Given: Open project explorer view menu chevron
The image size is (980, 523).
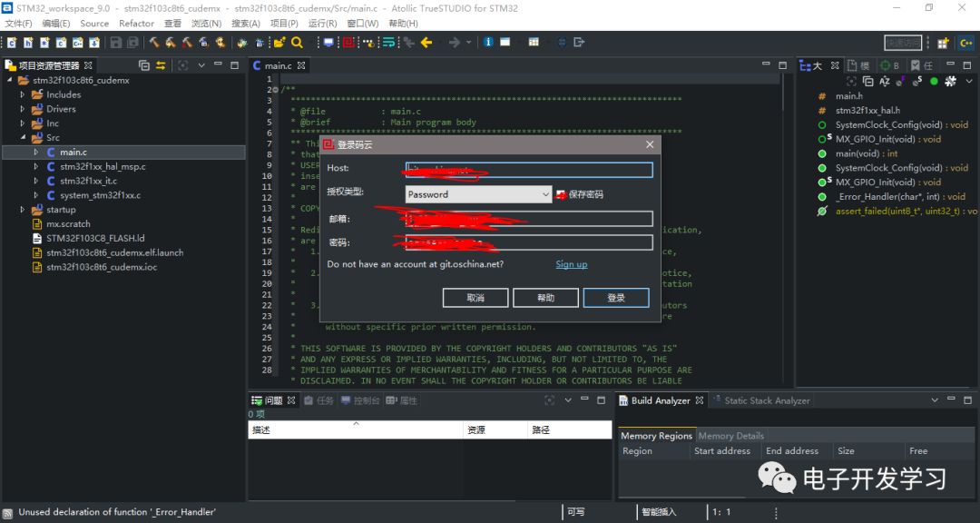Looking at the screenshot, I should (201, 65).
